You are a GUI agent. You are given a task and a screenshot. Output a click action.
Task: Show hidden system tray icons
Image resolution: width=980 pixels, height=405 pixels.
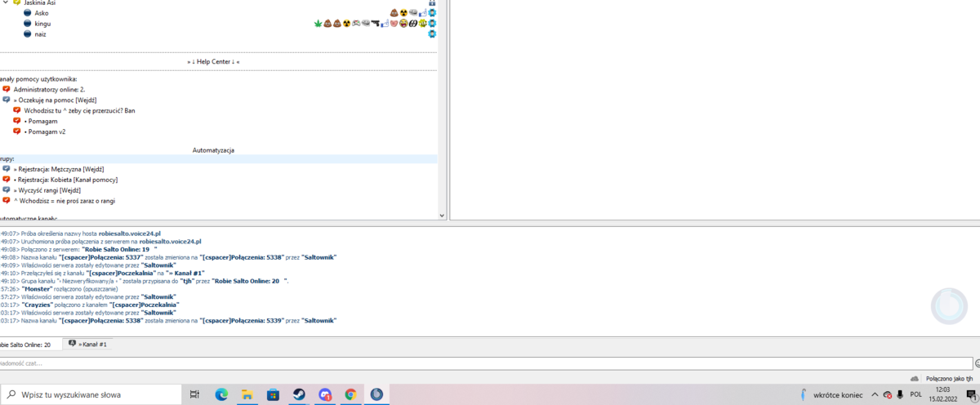tap(875, 394)
